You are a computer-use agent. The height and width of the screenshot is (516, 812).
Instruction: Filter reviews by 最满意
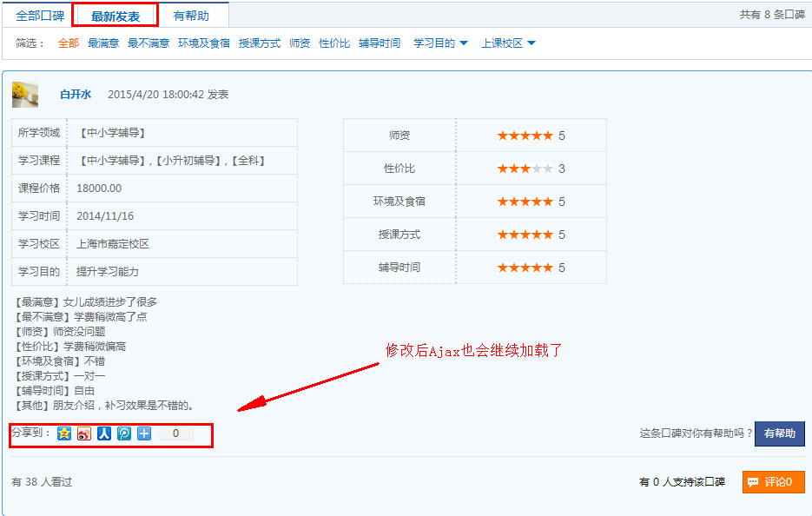(103, 43)
